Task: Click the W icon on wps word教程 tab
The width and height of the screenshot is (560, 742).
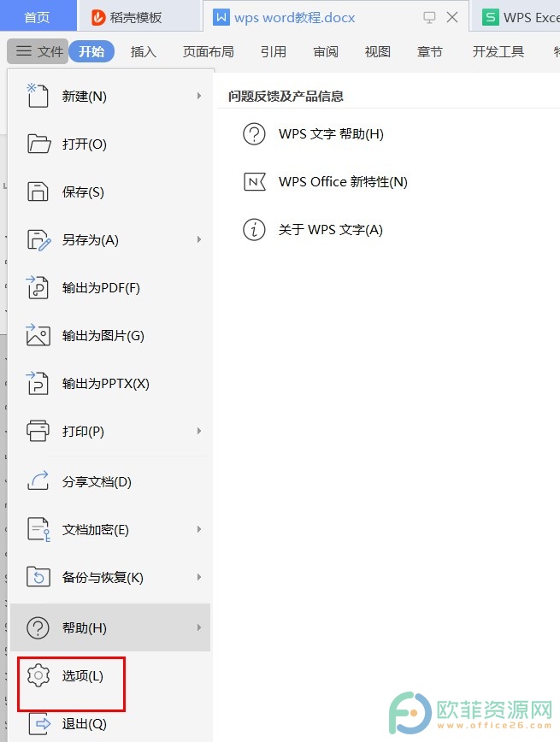Action: [221, 17]
